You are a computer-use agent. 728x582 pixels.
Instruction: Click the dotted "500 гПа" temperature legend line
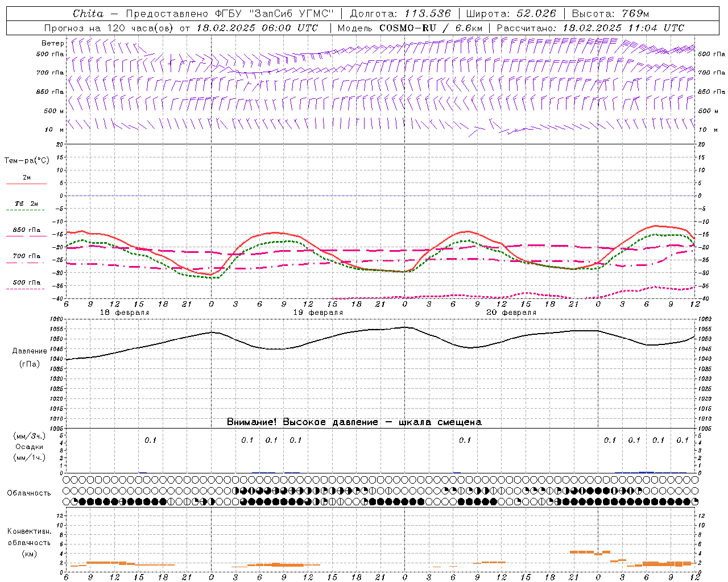tap(26, 289)
